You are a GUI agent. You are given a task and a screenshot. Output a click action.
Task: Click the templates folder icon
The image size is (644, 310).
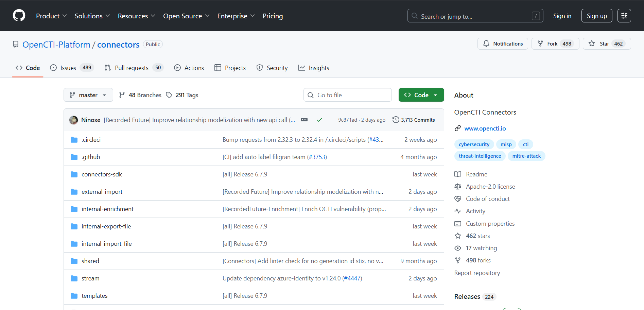coord(74,296)
